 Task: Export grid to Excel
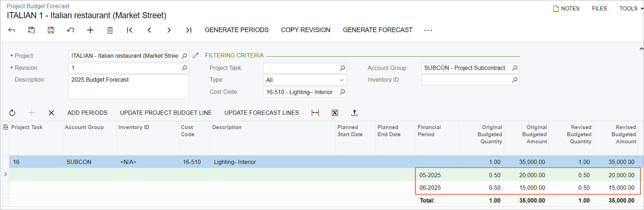point(335,113)
